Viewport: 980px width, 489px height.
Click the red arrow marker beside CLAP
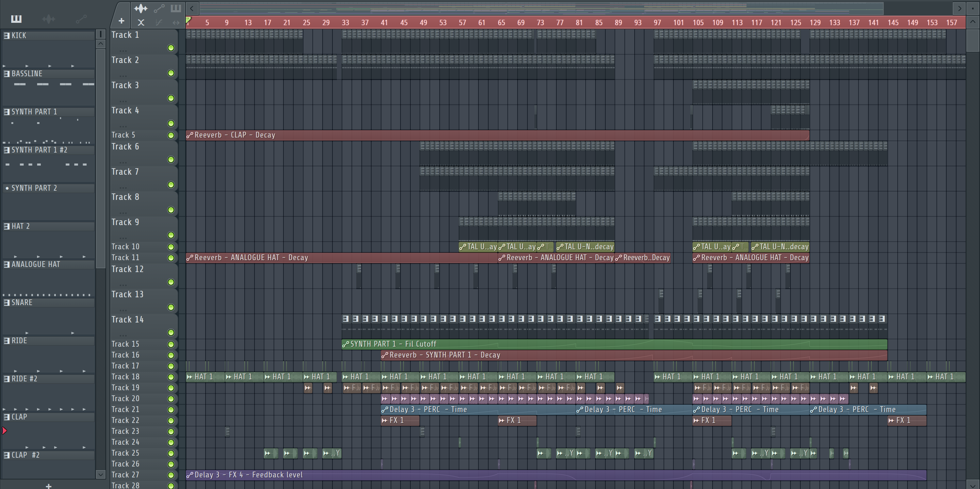pos(4,431)
